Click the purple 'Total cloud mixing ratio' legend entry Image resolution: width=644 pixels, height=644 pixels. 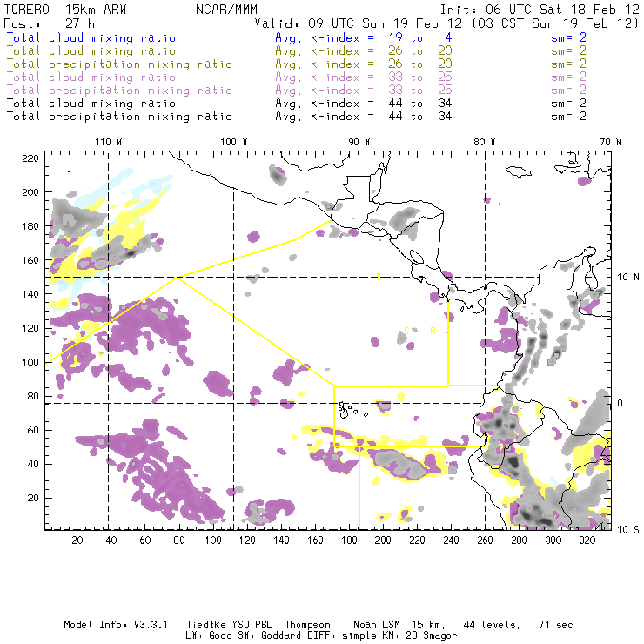pos(91,77)
